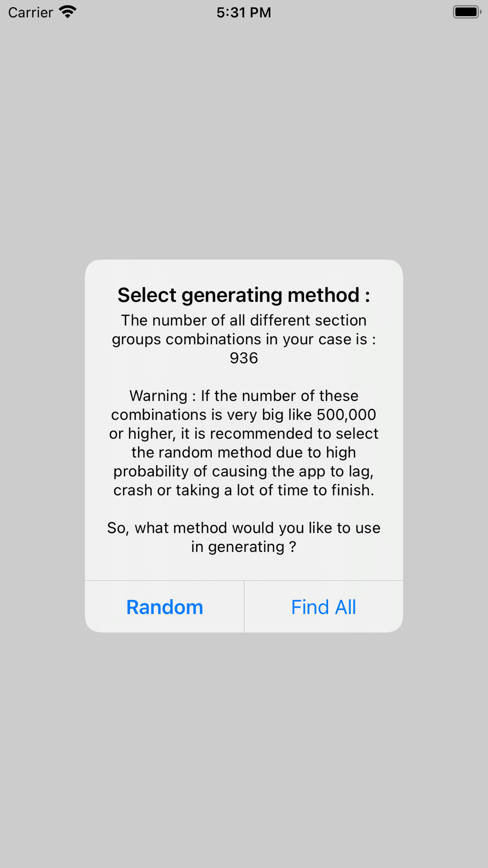Choose the Find All method
This screenshot has height=868, width=488.
point(323,607)
